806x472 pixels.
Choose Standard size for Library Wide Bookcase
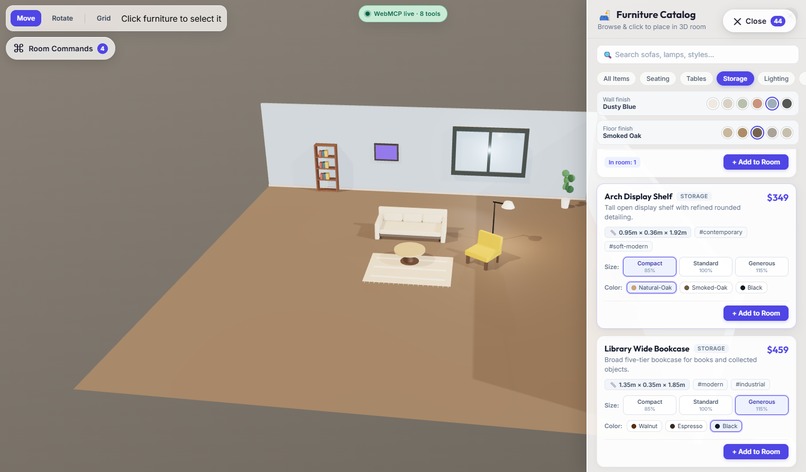point(705,405)
